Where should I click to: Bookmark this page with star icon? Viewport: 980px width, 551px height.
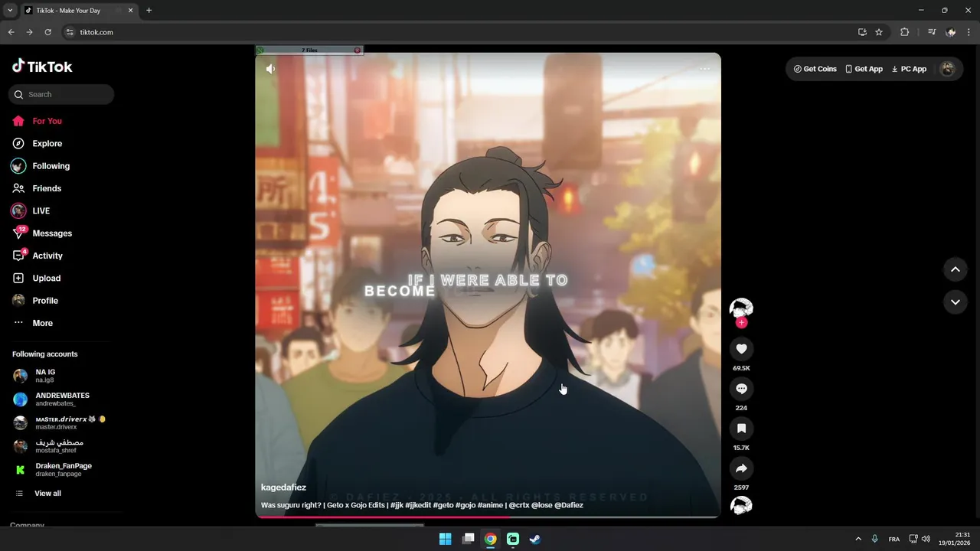879,32
